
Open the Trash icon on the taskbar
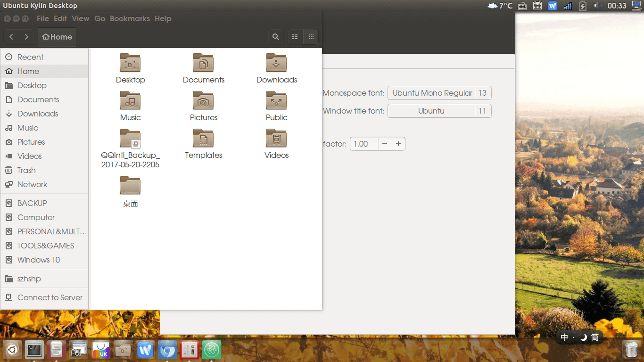[630, 349]
